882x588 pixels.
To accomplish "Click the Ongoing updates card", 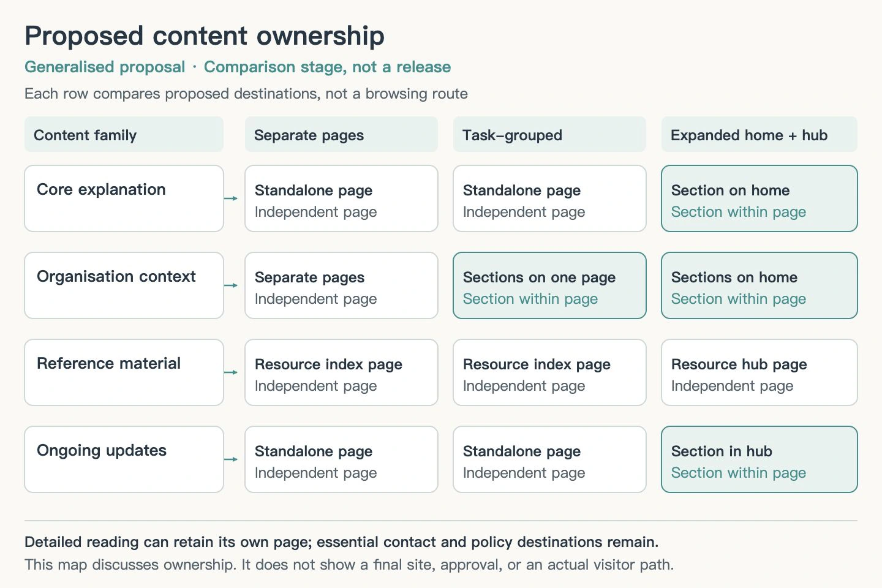I will (124, 459).
